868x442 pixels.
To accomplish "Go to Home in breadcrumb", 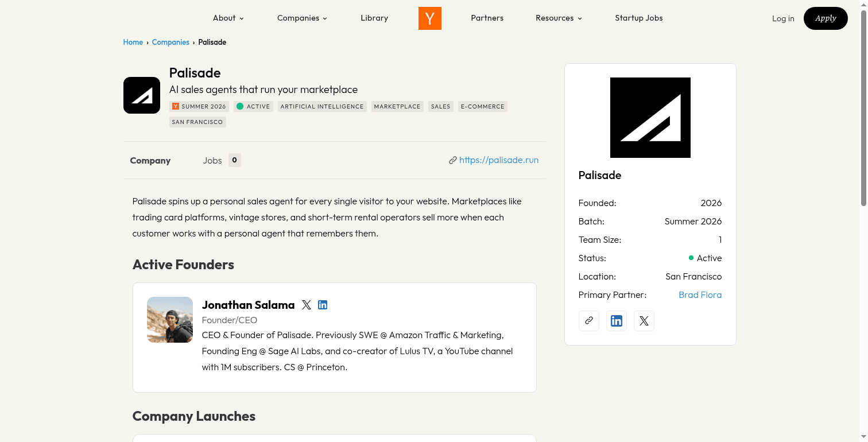I will (133, 42).
